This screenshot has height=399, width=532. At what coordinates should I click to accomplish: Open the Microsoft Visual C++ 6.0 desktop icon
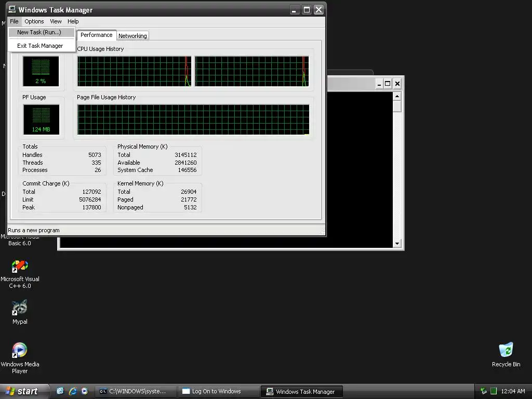tap(20, 274)
